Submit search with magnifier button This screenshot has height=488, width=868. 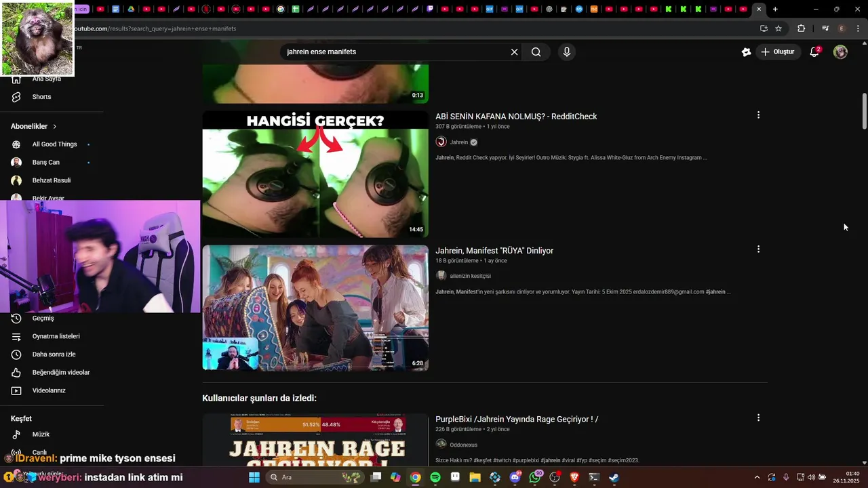[536, 52]
